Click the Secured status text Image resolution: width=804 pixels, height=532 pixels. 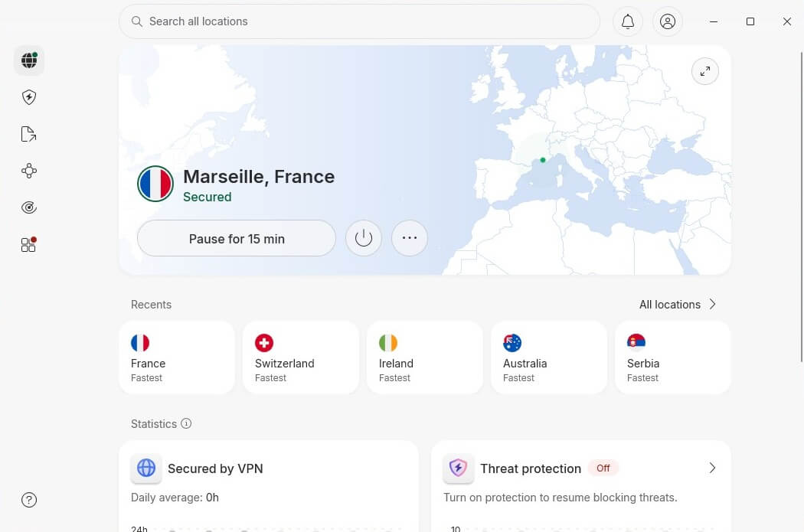tap(208, 197)
